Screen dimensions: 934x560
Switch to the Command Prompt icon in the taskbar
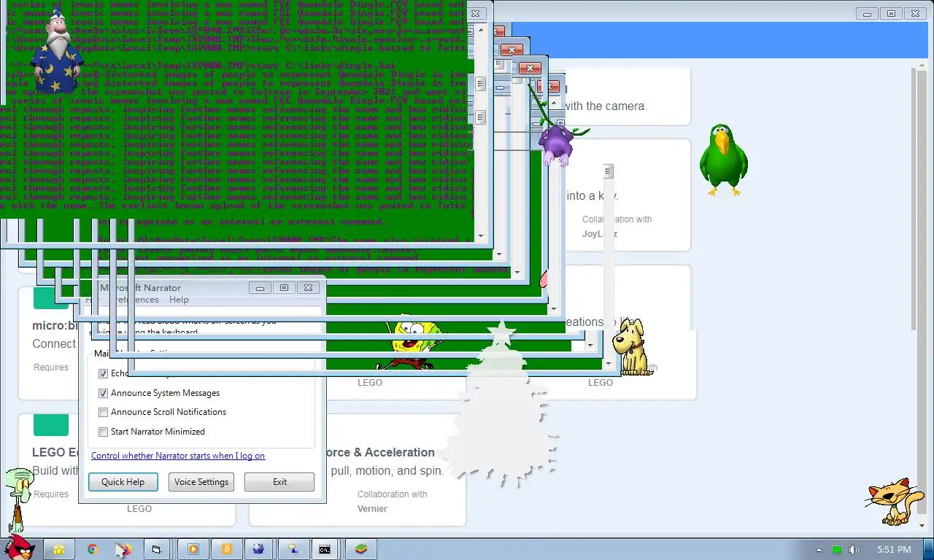325,549
